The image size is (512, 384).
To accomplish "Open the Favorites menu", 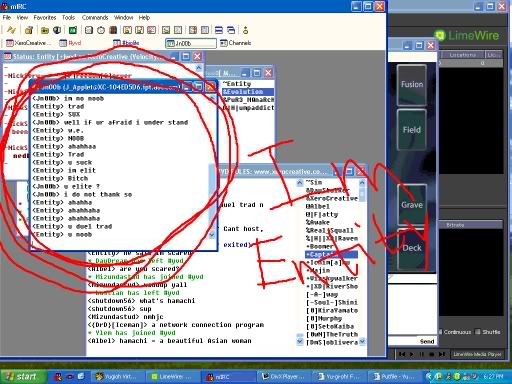I will point(45,17).
